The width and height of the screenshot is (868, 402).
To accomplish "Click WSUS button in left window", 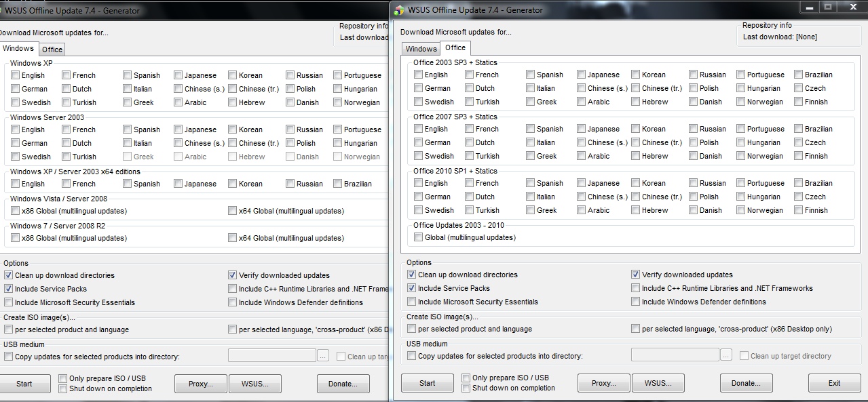I will 255,384.
